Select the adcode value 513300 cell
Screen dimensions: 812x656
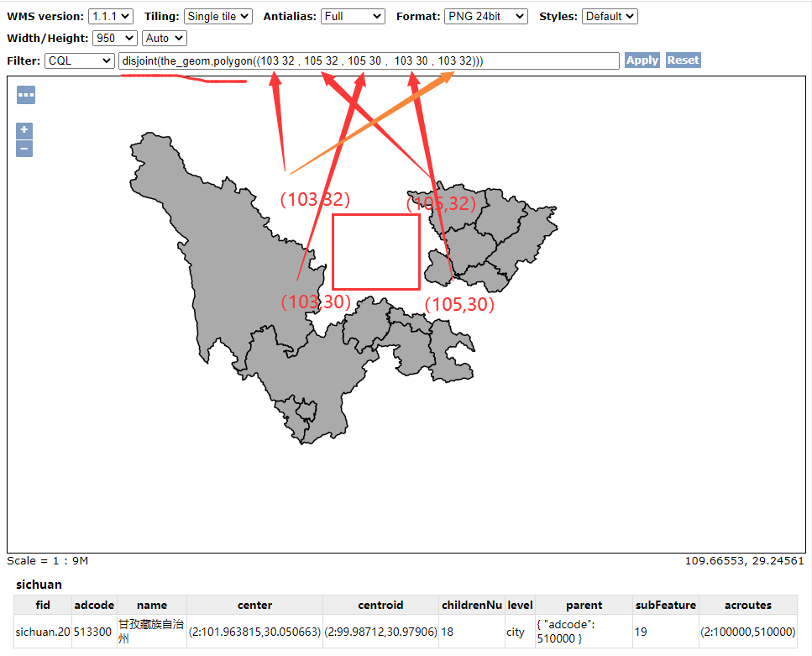pyautogui.click(x=94, y=632)
